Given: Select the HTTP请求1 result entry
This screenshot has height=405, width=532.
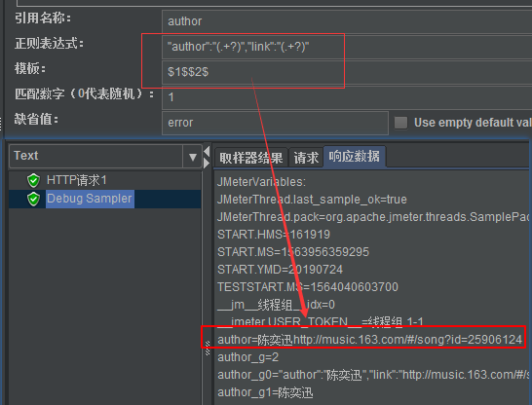Looking at the screenshot, I should click(x=76, y=180).
